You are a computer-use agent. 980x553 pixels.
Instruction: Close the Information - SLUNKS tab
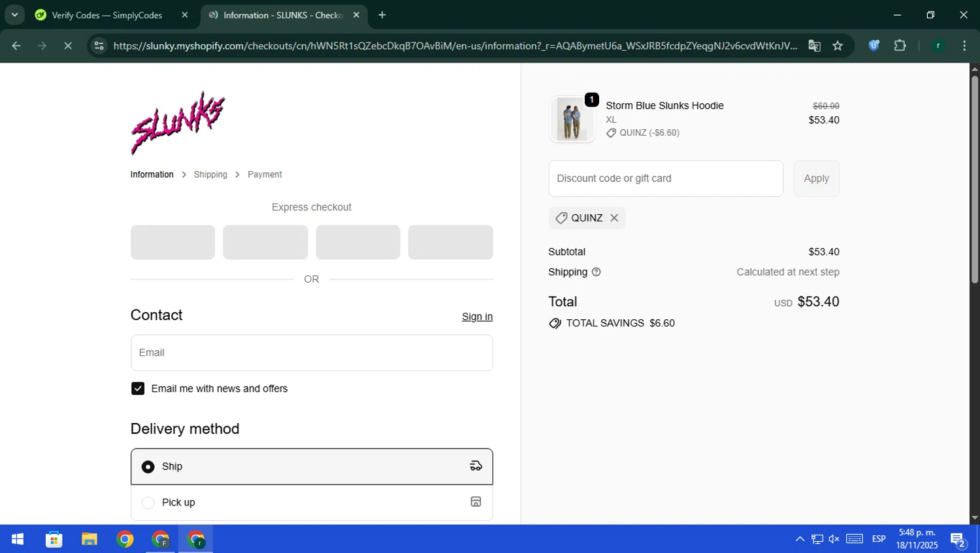click(356, 15)
